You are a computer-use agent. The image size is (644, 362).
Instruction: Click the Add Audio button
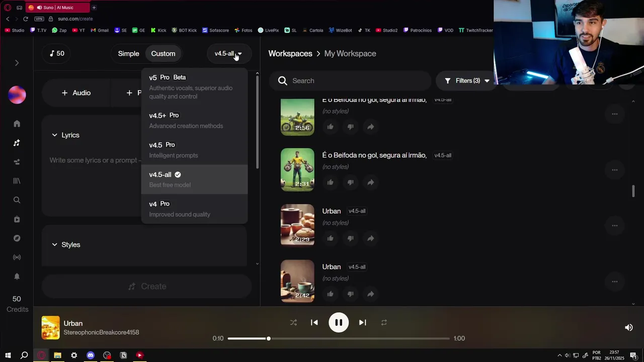tap(76, 93)
